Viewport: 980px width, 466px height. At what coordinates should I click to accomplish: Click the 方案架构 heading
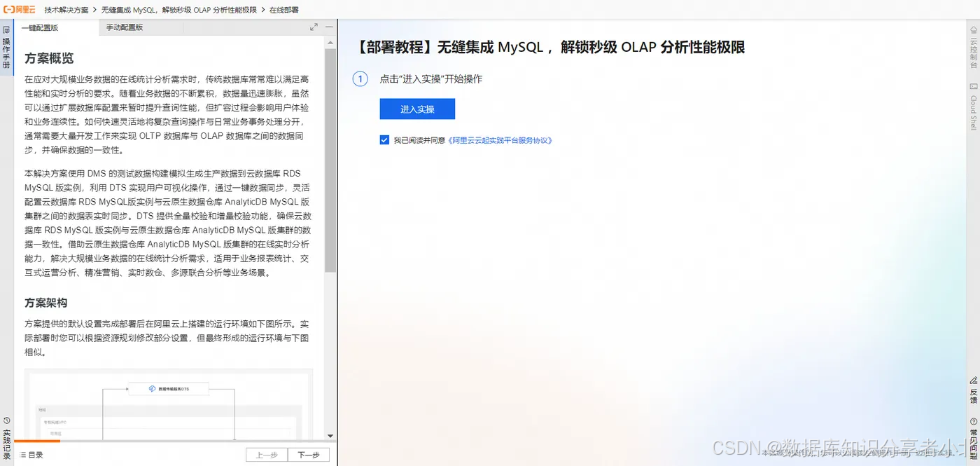coord(46,303)
